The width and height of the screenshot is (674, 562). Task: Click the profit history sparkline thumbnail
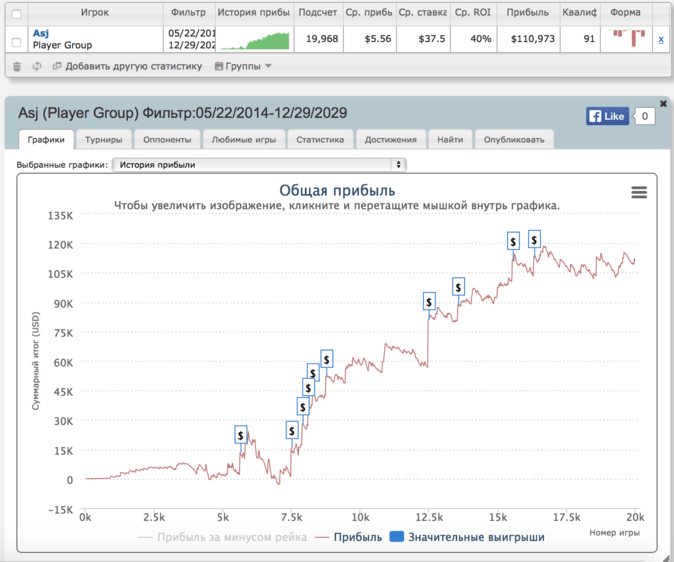[x=254, y=39]
